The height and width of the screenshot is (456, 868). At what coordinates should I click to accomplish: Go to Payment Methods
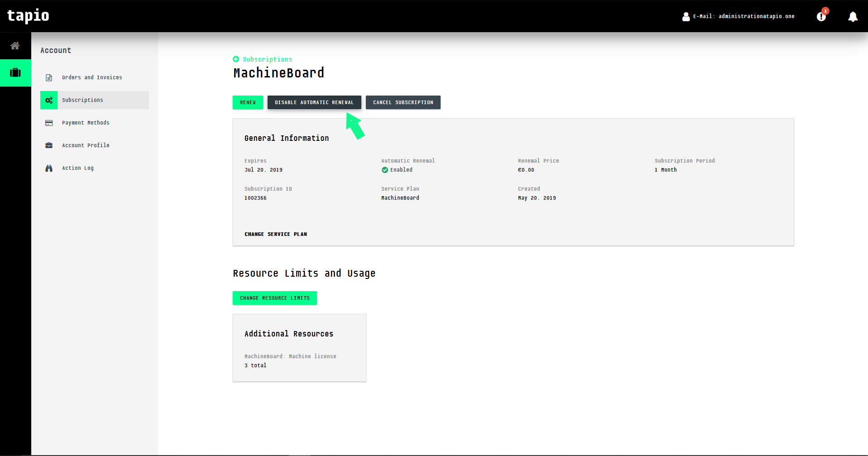(x=95, y=123)
